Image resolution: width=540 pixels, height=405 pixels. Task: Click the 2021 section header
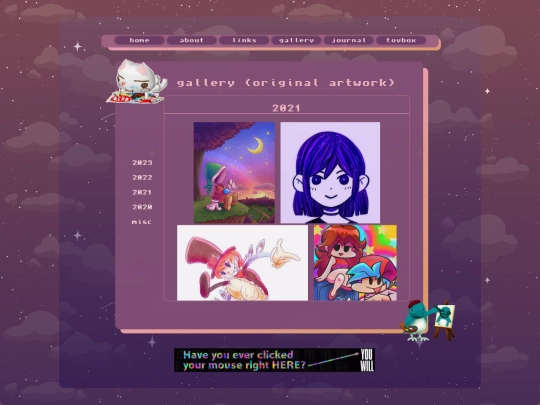click(287, 108)
